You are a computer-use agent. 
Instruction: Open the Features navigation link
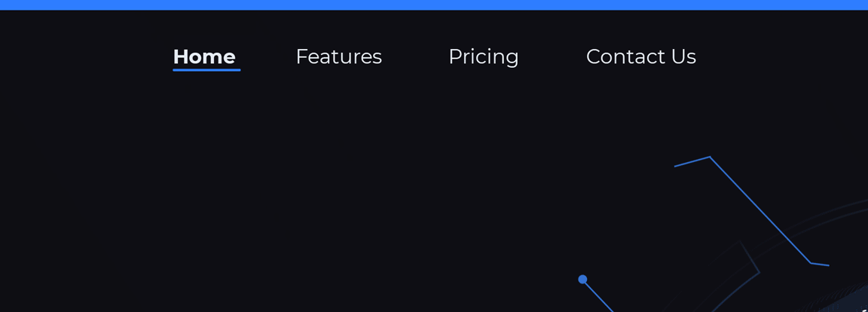pyautogui.click(x=339, y=57)
